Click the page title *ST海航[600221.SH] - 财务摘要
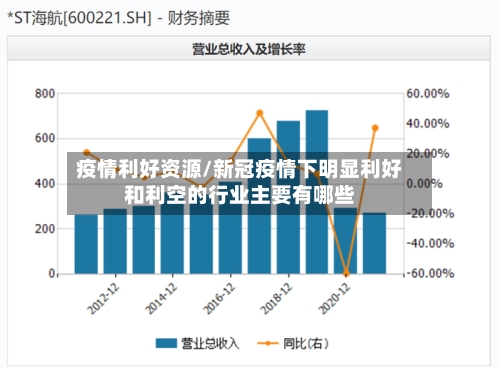 click(119, 18)
